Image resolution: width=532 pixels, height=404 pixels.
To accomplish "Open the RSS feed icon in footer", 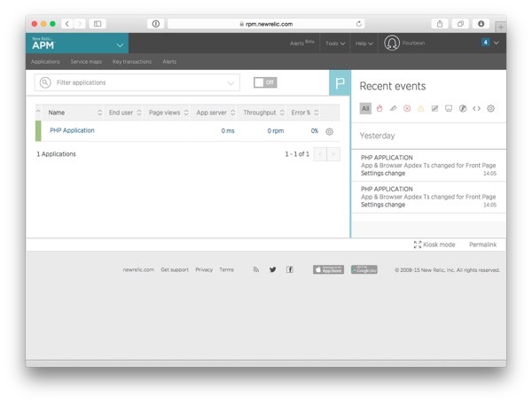I will coord(256,270).
